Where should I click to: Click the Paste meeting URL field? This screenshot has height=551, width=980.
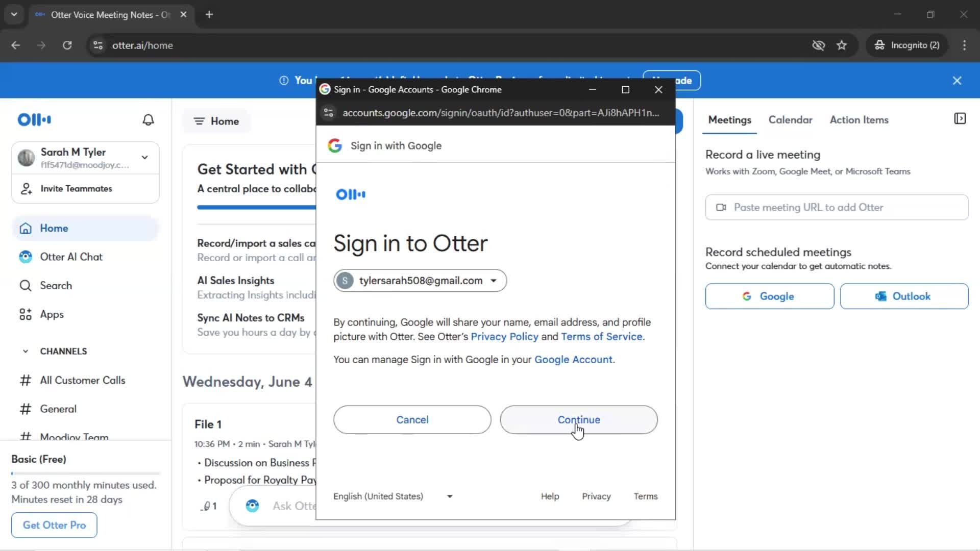click(837, 208)
